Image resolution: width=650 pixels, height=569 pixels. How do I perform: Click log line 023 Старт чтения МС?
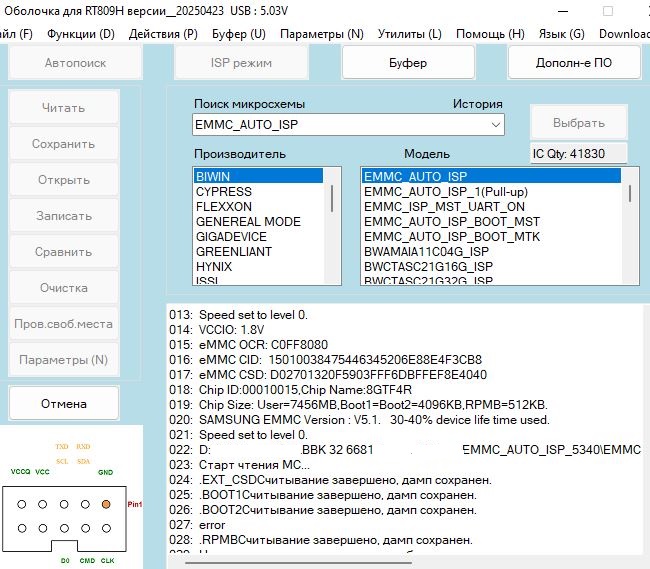(239, 465)
